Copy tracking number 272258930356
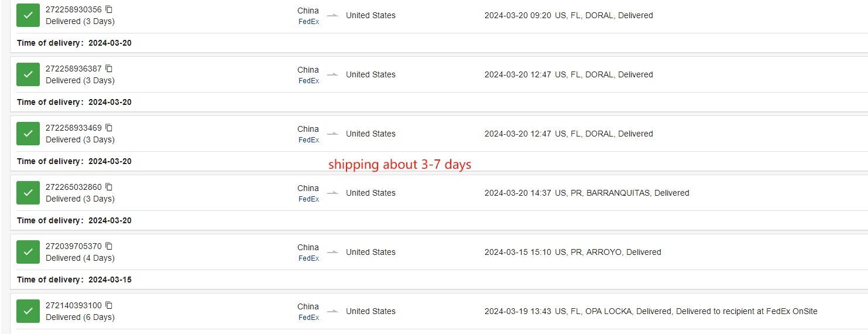Screen dimensions: 868x334 (109, 9)
